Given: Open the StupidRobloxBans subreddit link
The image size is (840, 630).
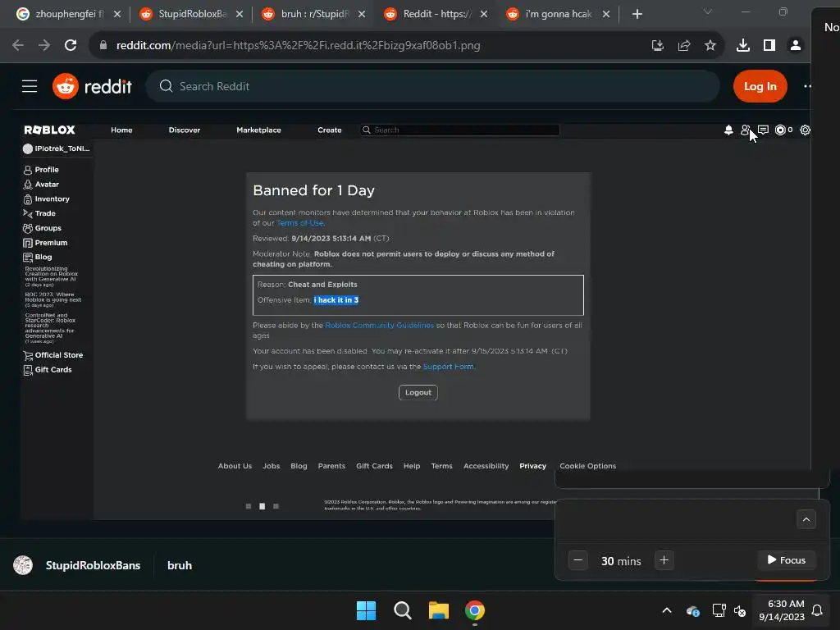Looking at the screenshot, I should coord(93,565).
